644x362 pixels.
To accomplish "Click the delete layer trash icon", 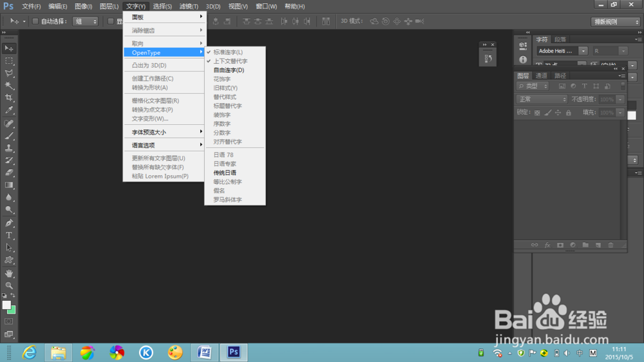I will tap(611, 245).
